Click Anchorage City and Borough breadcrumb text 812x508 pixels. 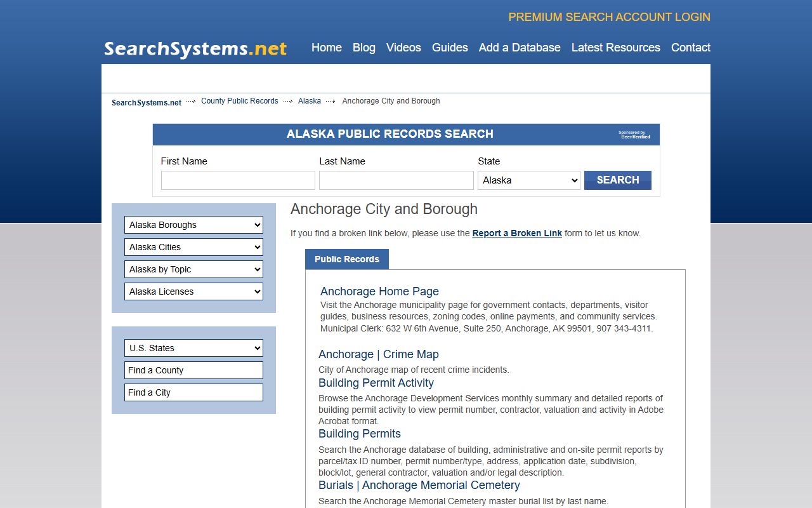[x=391, y=101]
